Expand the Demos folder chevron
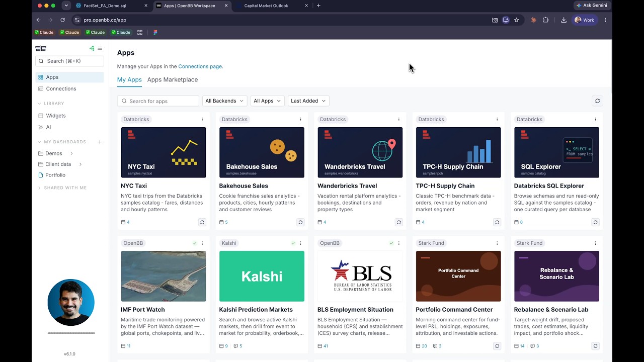This screenshot has width=644, height=362. point(71,153)
